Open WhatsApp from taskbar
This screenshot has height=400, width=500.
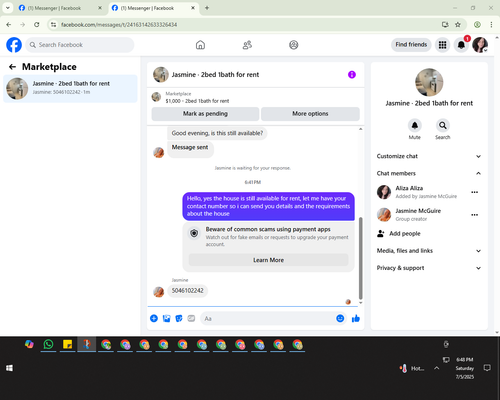coord(48,344)
